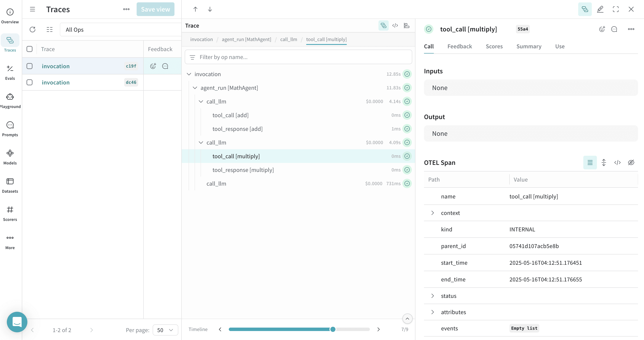Image resolution: width=644 pixels, height=340 pixels.
Task: Open the Evals sidebar page
Action: click(x=10, y=72)
